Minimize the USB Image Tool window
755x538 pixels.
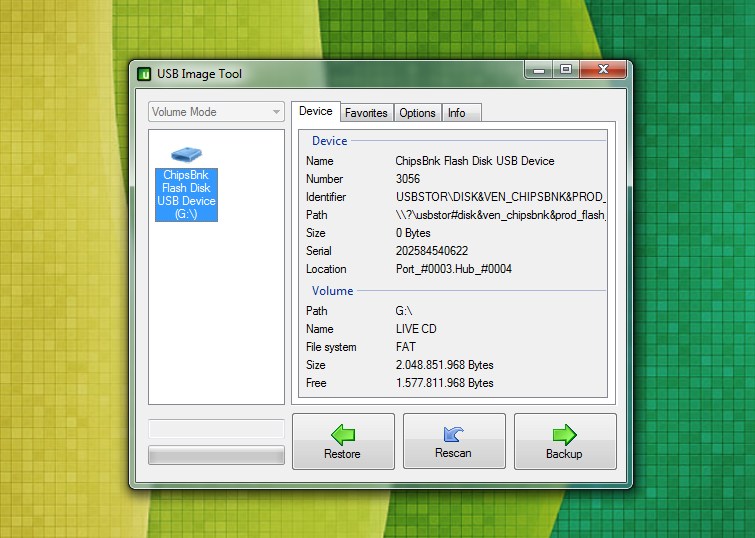(x=539, y=70)
